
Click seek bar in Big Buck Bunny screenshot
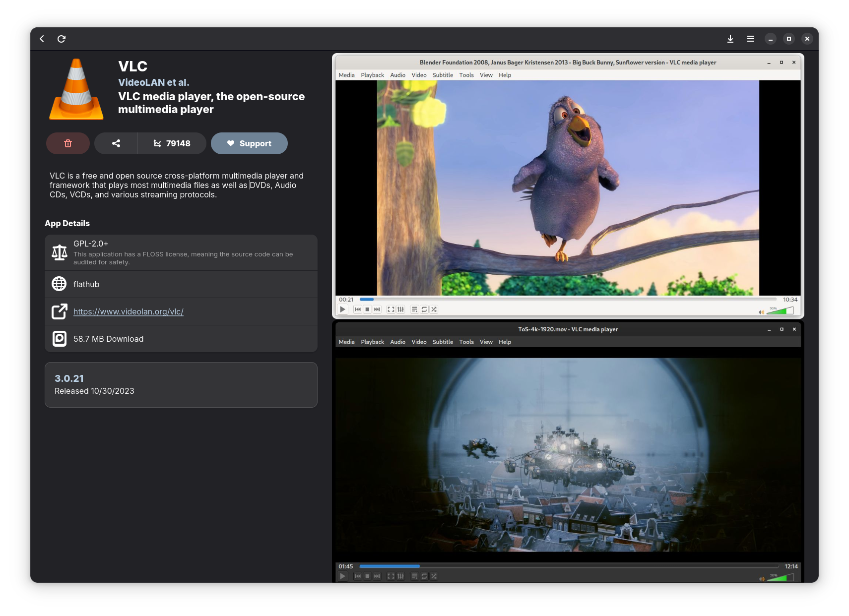click(x=568, y=299)
